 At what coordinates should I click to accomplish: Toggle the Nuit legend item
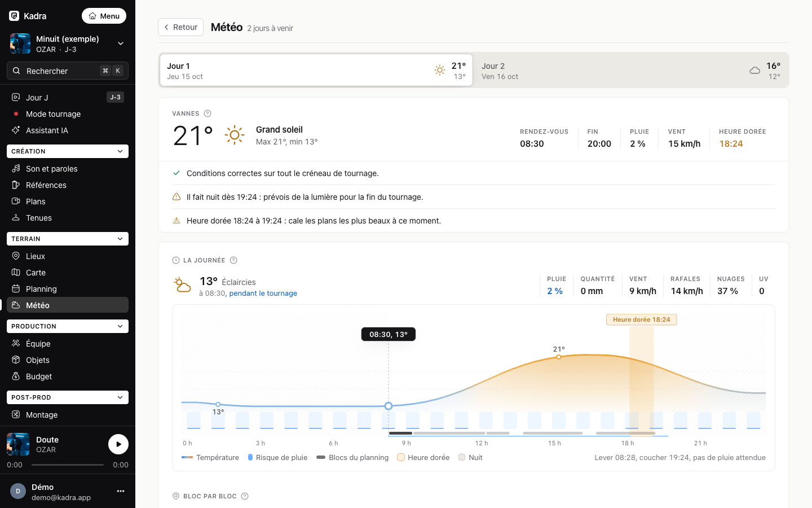point(471,457)
